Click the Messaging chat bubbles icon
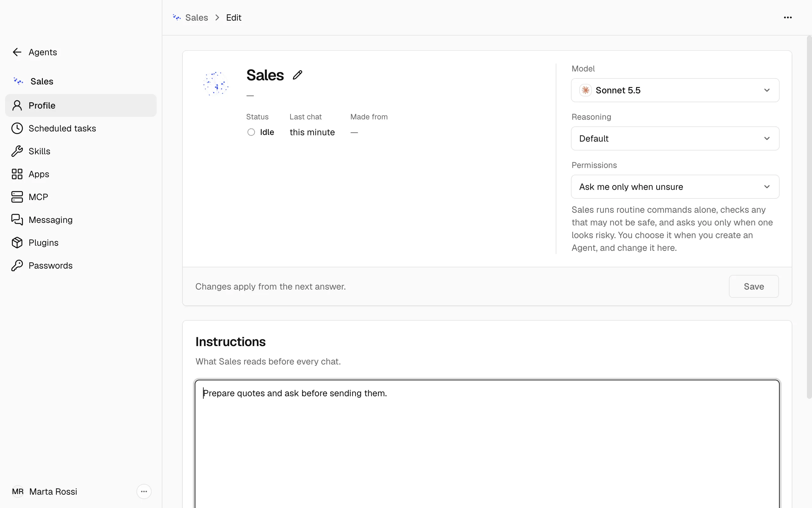 pos(17,220)
